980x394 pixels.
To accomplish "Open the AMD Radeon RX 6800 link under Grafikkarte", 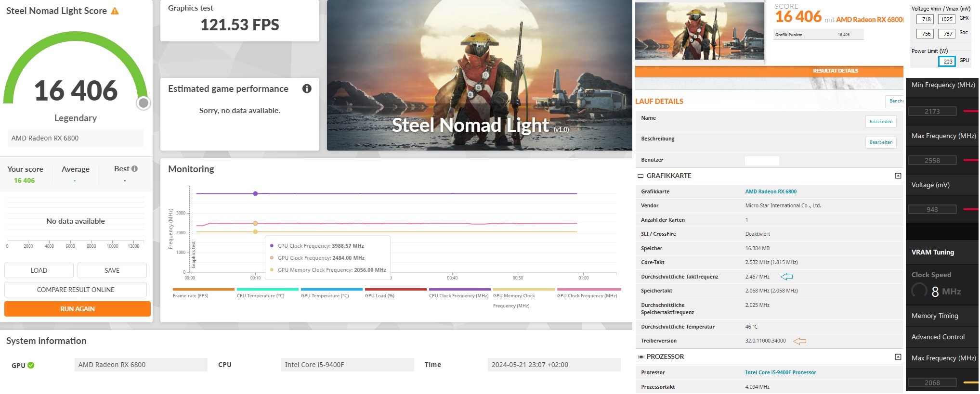I will pyautogui.click(x=771, y=191).
